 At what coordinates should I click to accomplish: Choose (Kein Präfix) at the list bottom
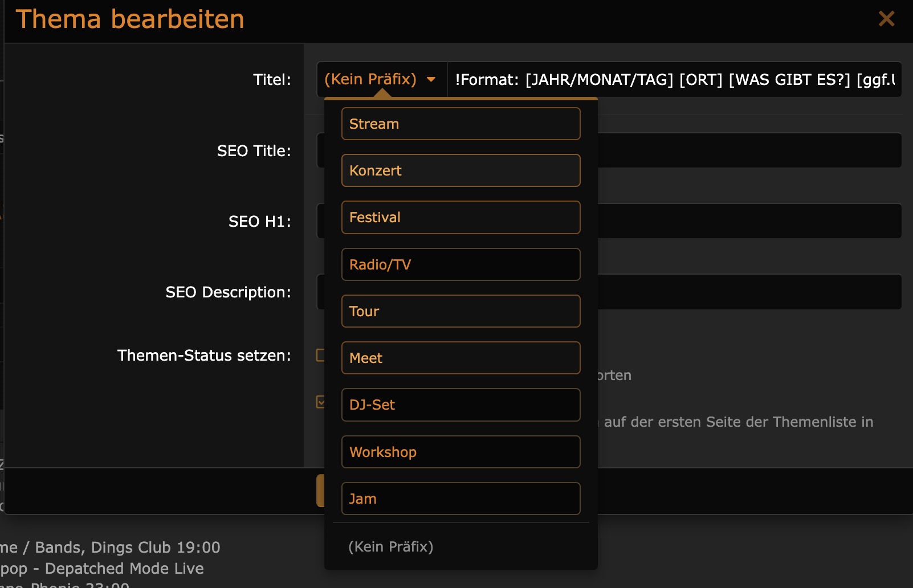click(391, 546)
